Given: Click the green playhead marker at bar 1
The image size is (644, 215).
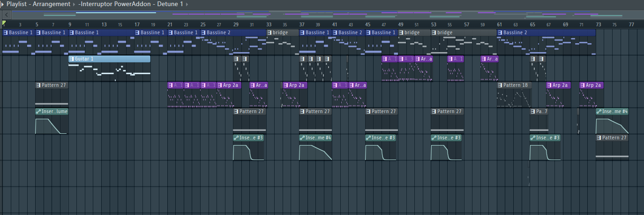Looking at the screenshot, I should pos(4,23).
